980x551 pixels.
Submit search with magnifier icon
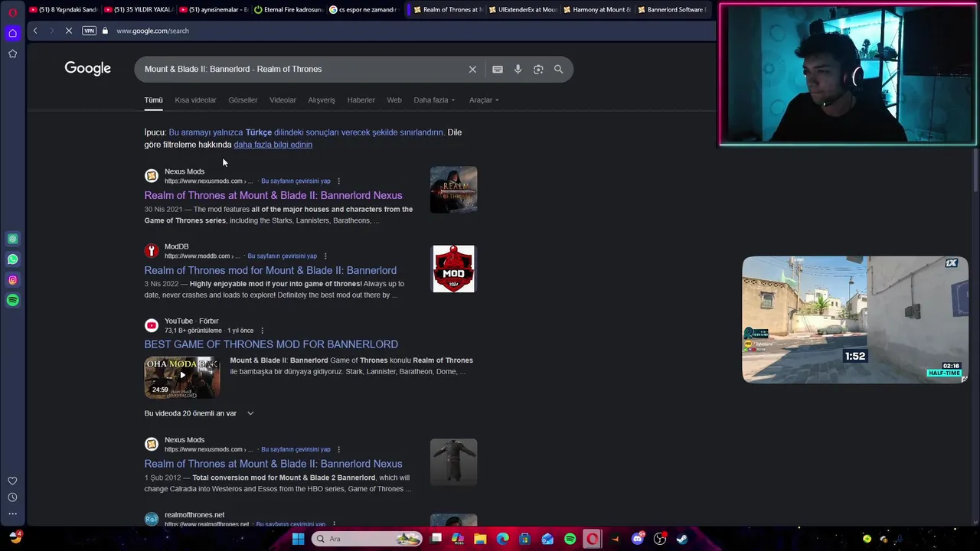tap(559, 70)
